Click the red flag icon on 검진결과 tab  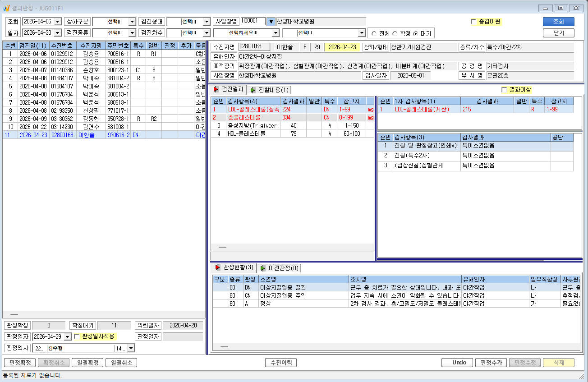[216, 90]
